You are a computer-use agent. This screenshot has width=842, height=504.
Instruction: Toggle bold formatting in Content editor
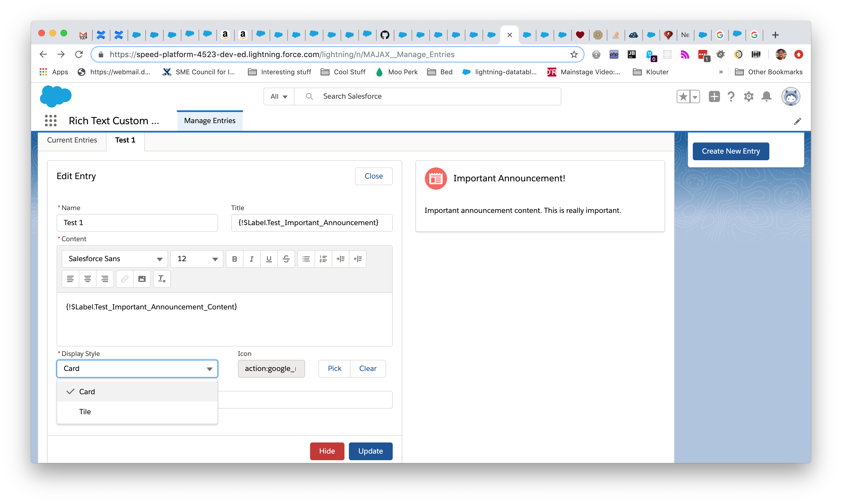[234, 259]
